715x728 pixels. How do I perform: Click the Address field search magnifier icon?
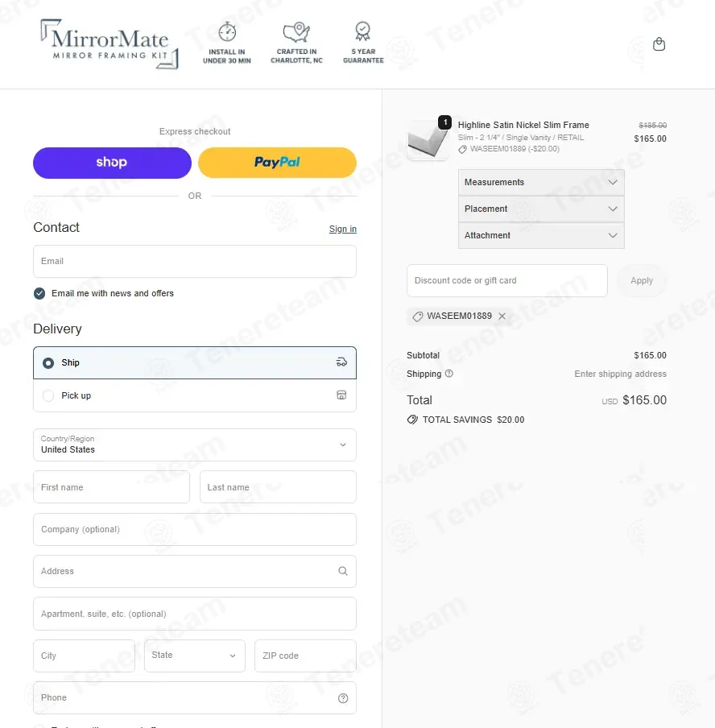[x=343, y=571]
